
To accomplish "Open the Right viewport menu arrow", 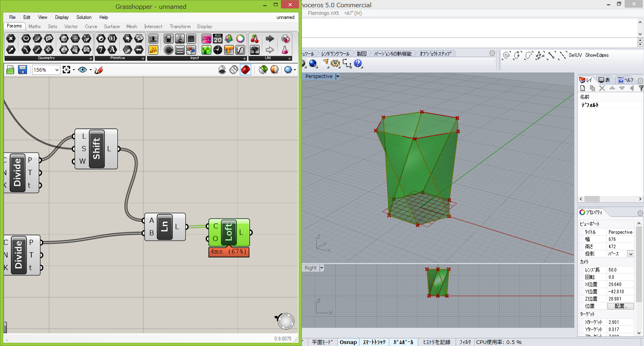I will tap(321, 268).
